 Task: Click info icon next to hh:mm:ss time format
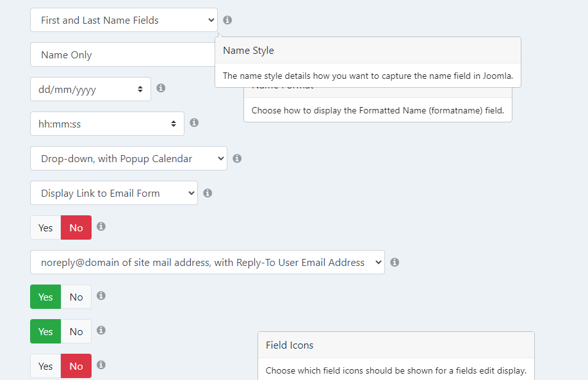[194, 122]
